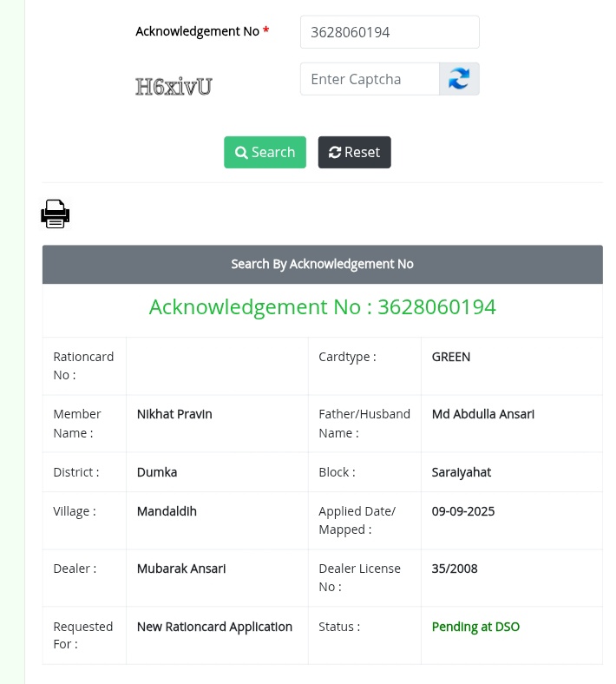Click the Acknowledgement No field label
The image size is (616, 684).
197,31
